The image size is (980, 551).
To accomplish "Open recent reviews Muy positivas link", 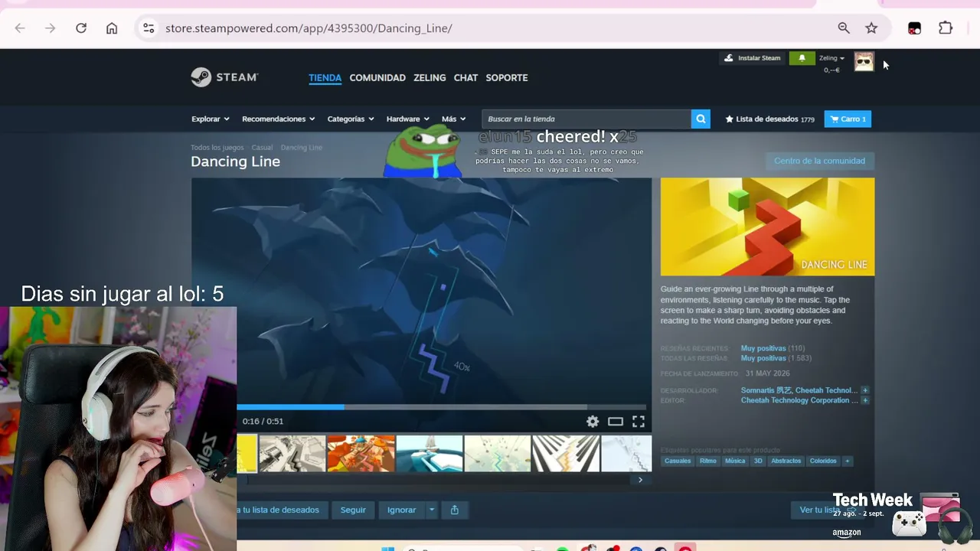I will (763, 348).
